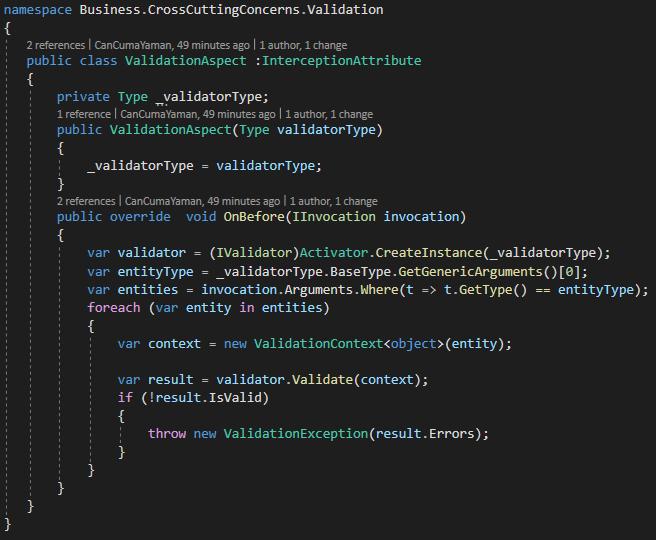656x540 pixels.
Task: Click the GetGenericArguments method call
Action: pyautogui.click(x=454, y=271)
